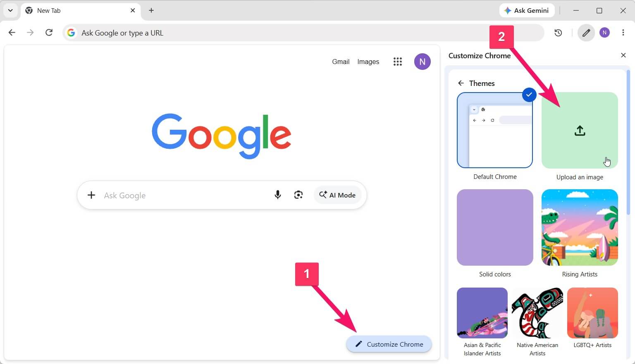
Task: Click the browser forward arrow
Action: tap(30, 33)
